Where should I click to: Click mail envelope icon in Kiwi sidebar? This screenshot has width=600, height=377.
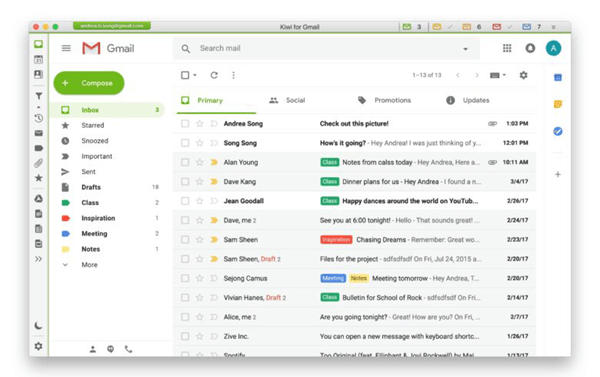pos(39,133)
